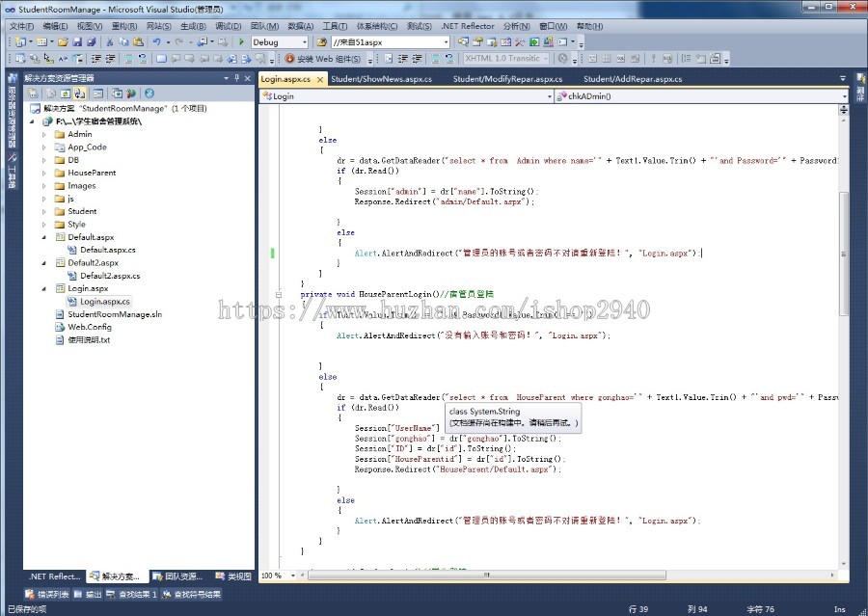
Task: Click the Uncomment Selection icon
Action: point(143,58)
